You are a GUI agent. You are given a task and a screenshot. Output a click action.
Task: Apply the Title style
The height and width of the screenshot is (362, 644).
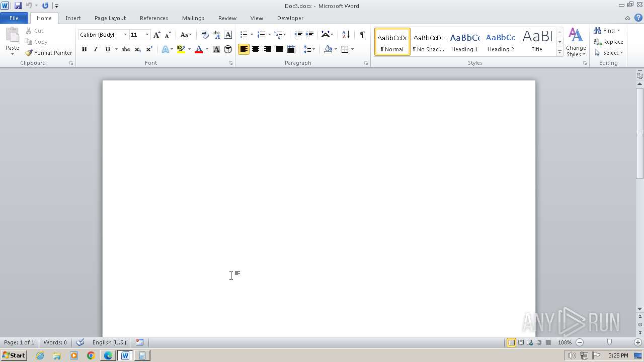click(x=537, y=42)
